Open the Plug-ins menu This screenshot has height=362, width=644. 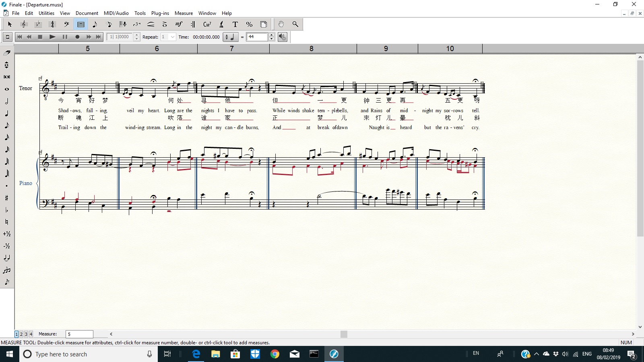pos(160,13)
